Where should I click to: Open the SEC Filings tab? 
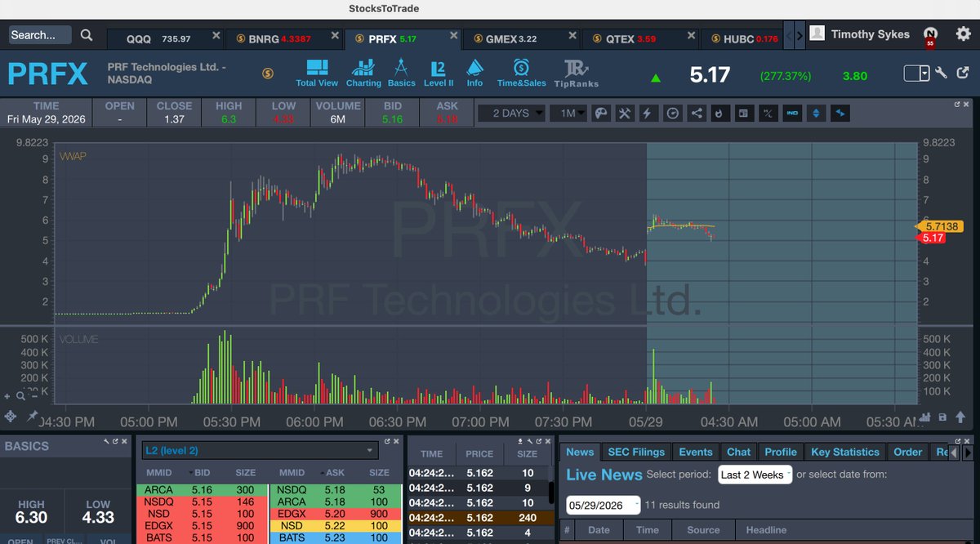click(637, 452)
